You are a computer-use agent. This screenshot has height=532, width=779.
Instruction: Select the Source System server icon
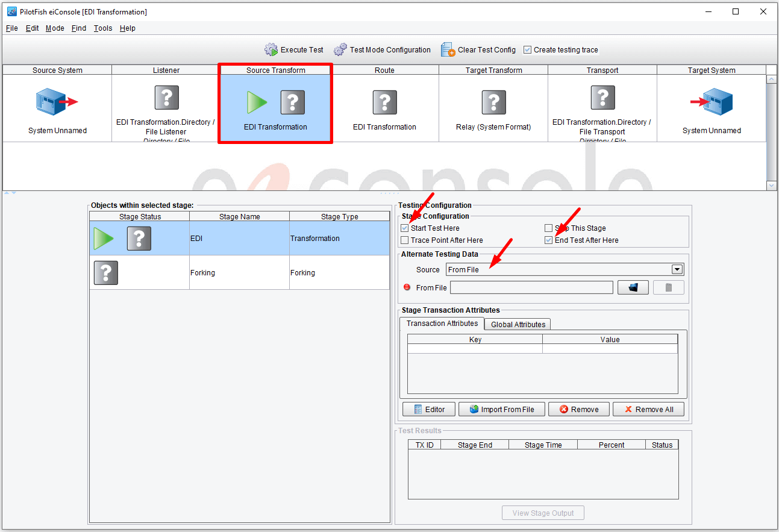57,101
